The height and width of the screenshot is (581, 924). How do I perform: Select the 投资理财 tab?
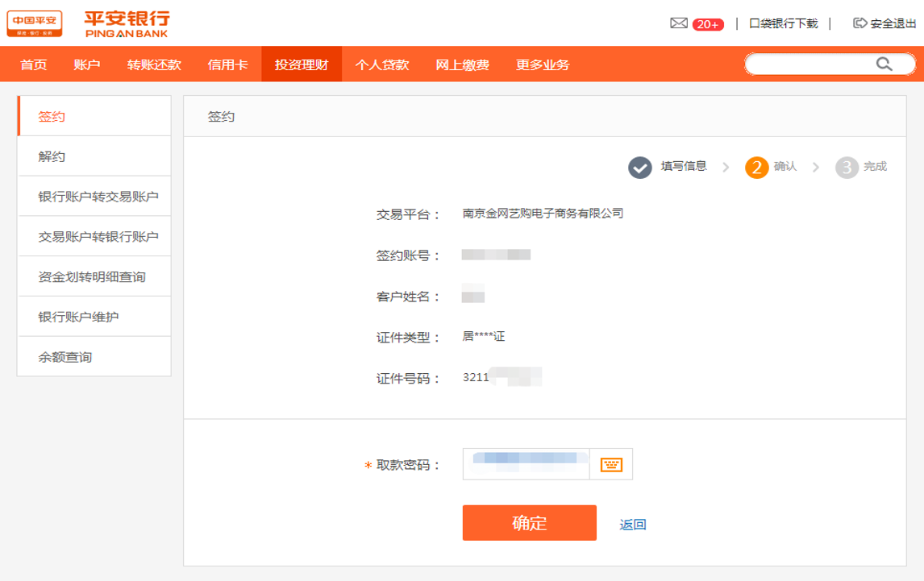pyautogui.click(x=302, y=64)
